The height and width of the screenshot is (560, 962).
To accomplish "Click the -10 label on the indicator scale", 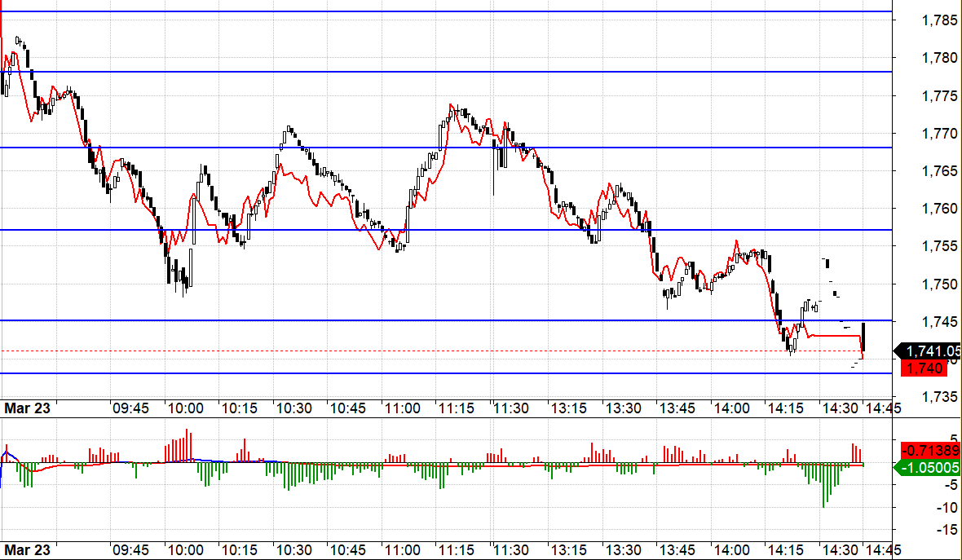I will click(x=925, y=507).
